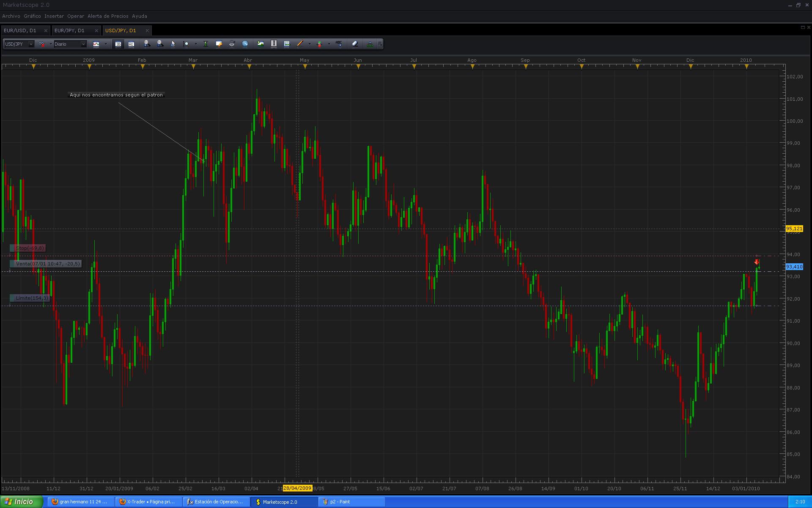Switch to the EUR/USD, D1 tab
This screenshot has height=508, width=812.
click(x=20, y=30)
